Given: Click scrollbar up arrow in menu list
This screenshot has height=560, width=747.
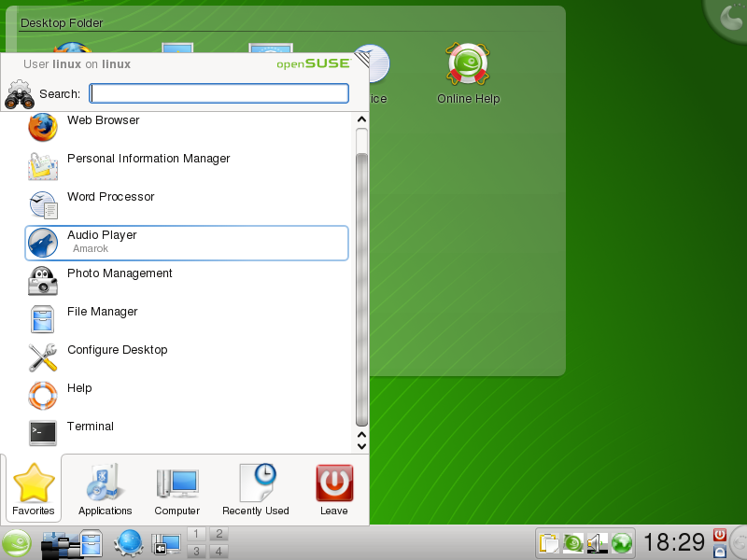Looking at the screenshot, I should click(361, 119).
